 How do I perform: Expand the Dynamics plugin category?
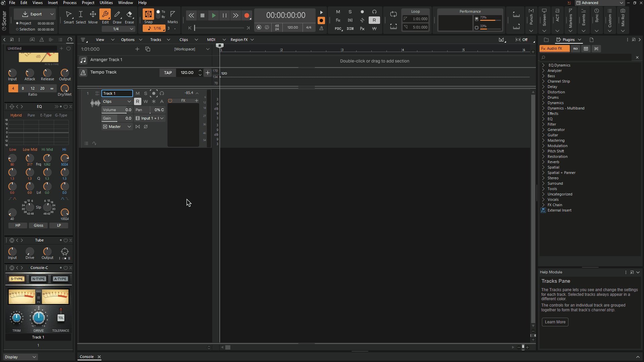(543, 103)
